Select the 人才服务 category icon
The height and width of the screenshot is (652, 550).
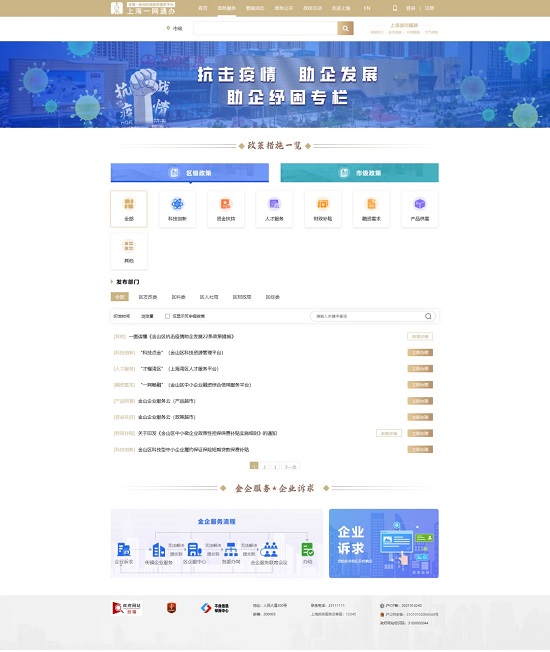(x=274, y=204)
